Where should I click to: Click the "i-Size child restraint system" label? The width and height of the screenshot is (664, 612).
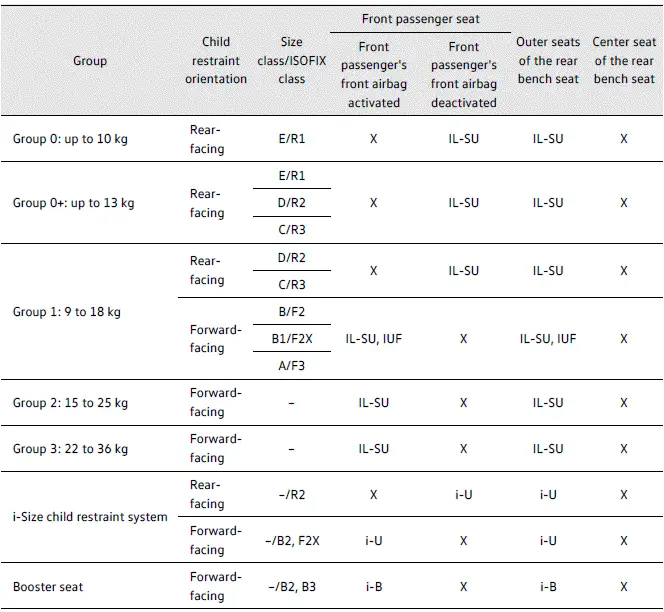(x=90, y=517)
